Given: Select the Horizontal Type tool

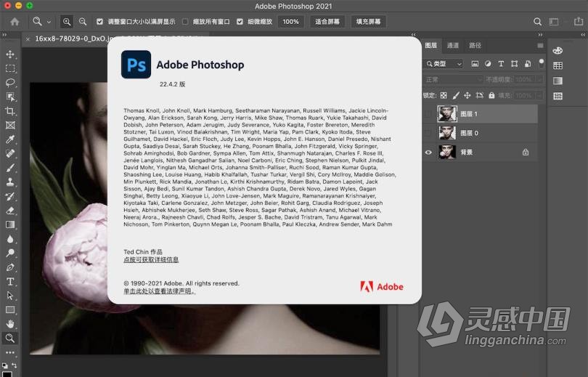Looking at the screenshot, I should click(10, 282).
